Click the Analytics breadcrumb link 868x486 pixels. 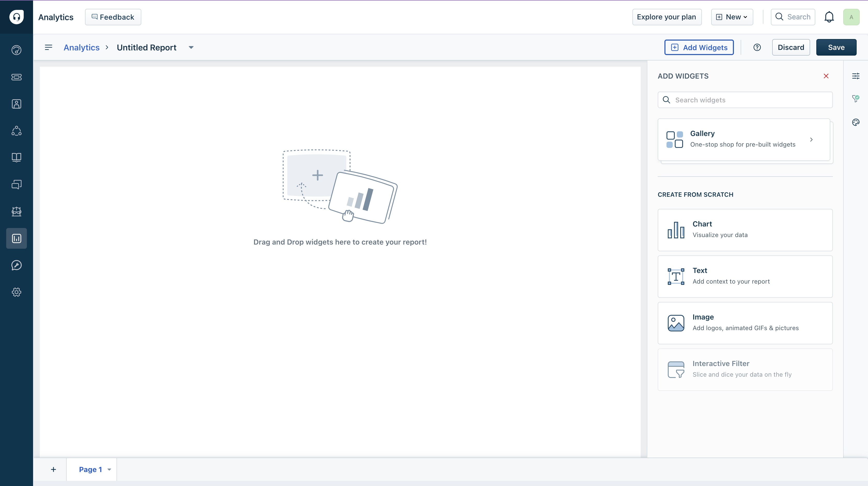tap(82, 48)
